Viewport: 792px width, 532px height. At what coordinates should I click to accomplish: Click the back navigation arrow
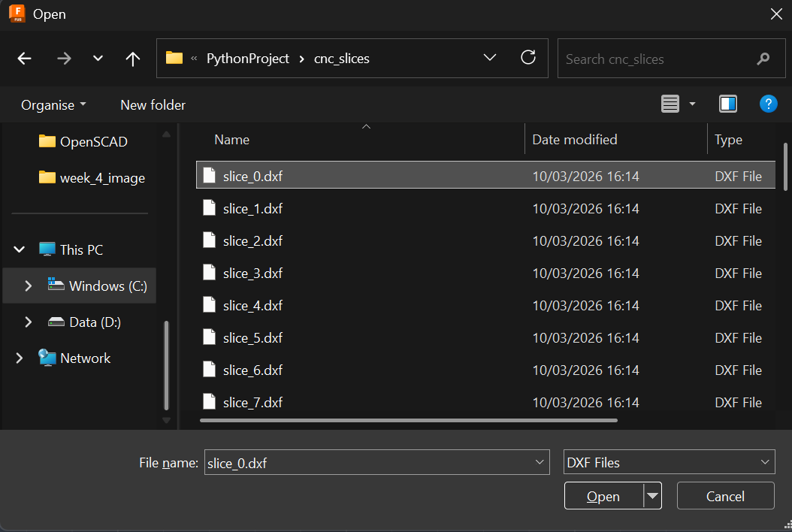pos(23,59)
